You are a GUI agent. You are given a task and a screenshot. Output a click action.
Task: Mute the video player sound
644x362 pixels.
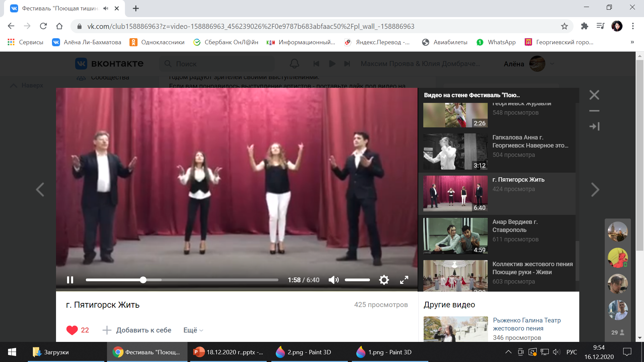(333, 280)
